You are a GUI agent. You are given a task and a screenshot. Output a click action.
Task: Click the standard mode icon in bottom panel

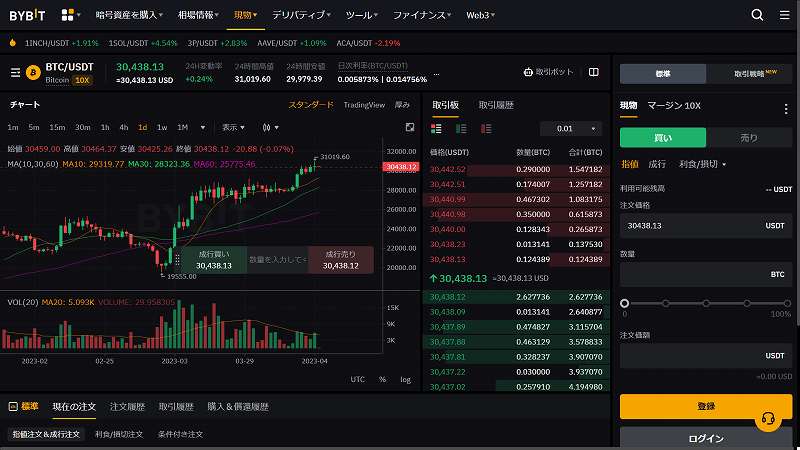(x=13, y=406)
